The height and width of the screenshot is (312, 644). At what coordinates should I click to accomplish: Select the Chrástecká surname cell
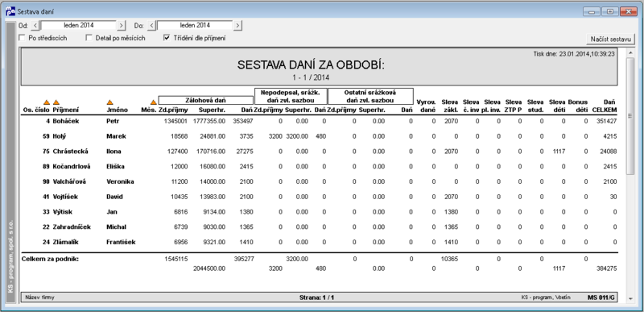point(70,152)
